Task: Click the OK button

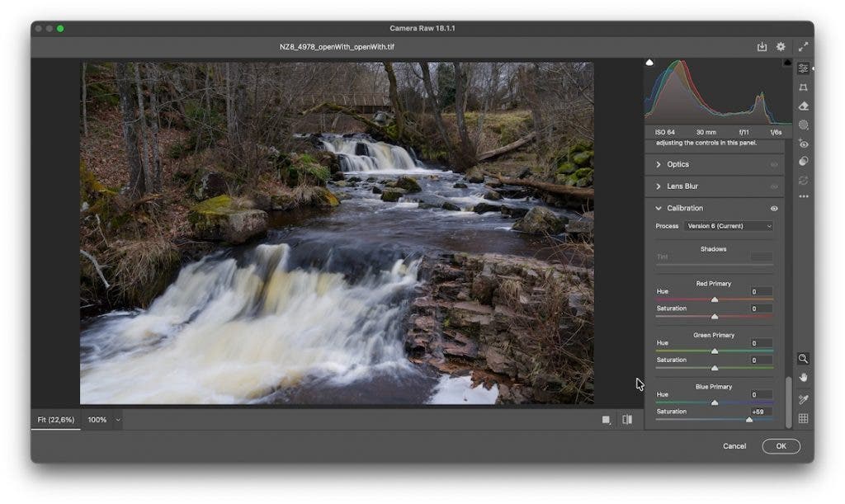Action: 781,445
